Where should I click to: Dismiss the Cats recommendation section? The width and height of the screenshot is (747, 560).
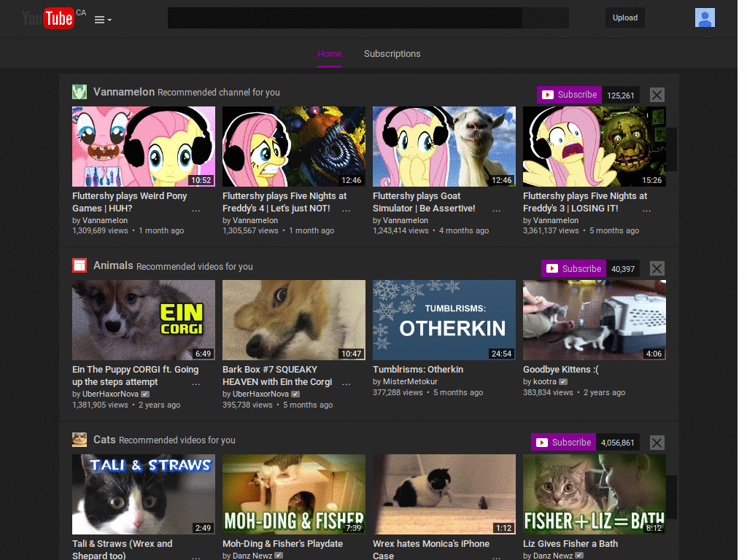click(657, 443)
